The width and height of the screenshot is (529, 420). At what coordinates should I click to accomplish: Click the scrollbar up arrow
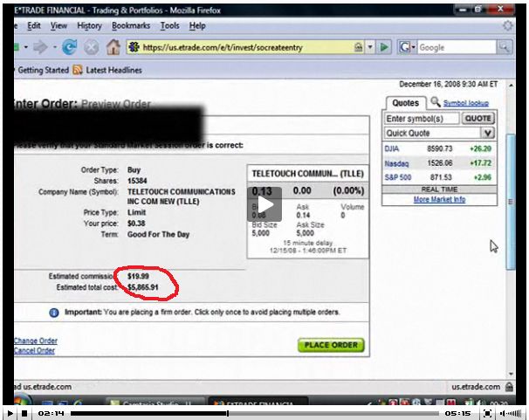tap(511, 86)
